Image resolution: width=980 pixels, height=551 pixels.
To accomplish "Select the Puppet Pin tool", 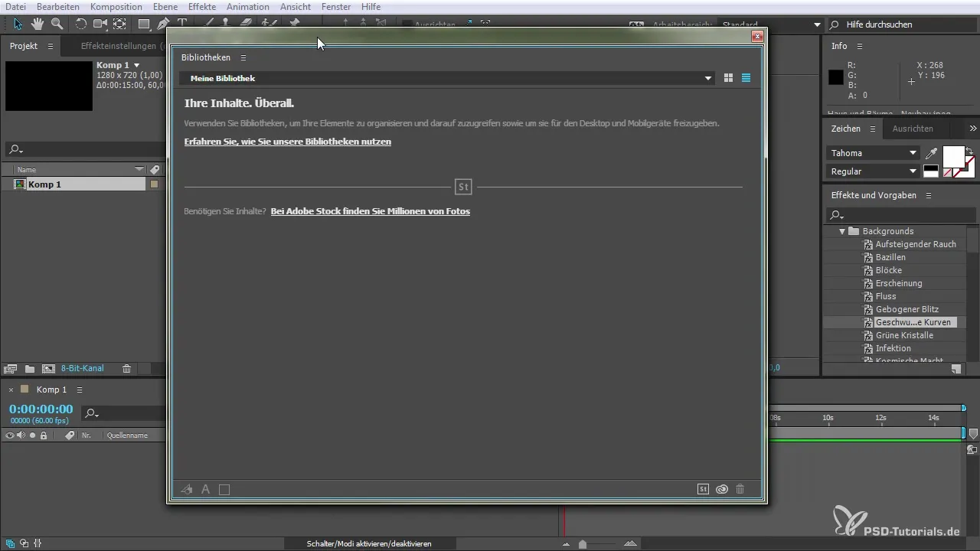I will [295, 23].
